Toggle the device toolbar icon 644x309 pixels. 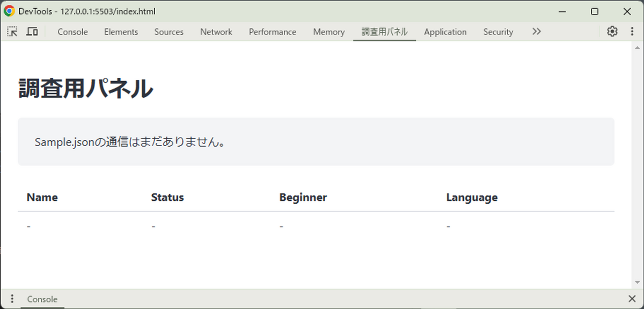[32, 32]
